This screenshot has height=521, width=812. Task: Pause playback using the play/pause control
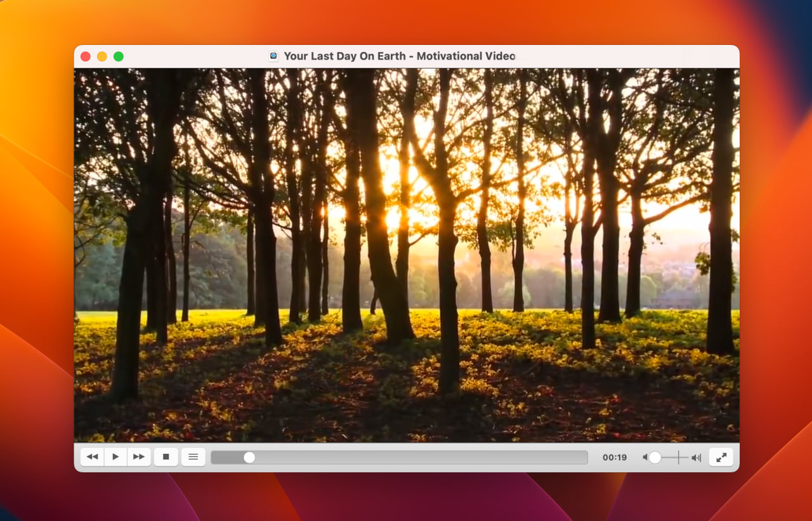coord(115,456)
